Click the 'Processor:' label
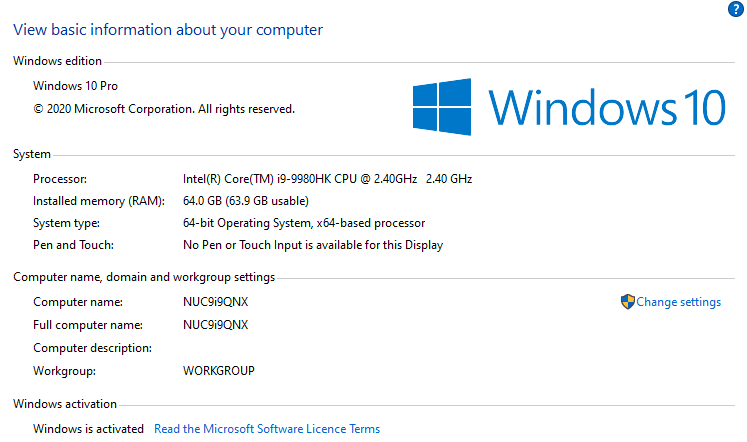This screenshot has width=747, height=442. [x=60, y=179]
